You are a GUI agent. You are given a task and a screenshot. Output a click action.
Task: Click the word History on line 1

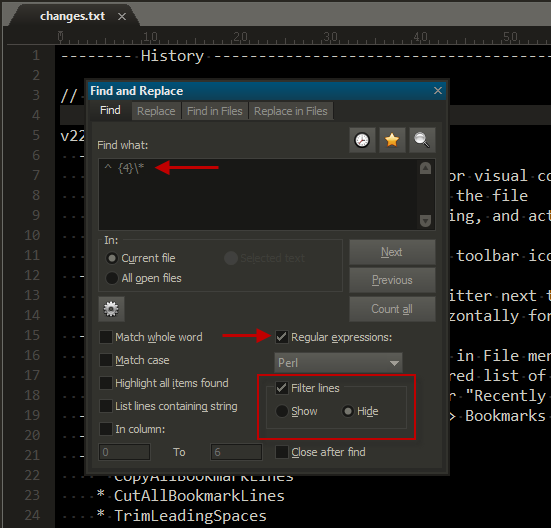(x=172, y=56)
